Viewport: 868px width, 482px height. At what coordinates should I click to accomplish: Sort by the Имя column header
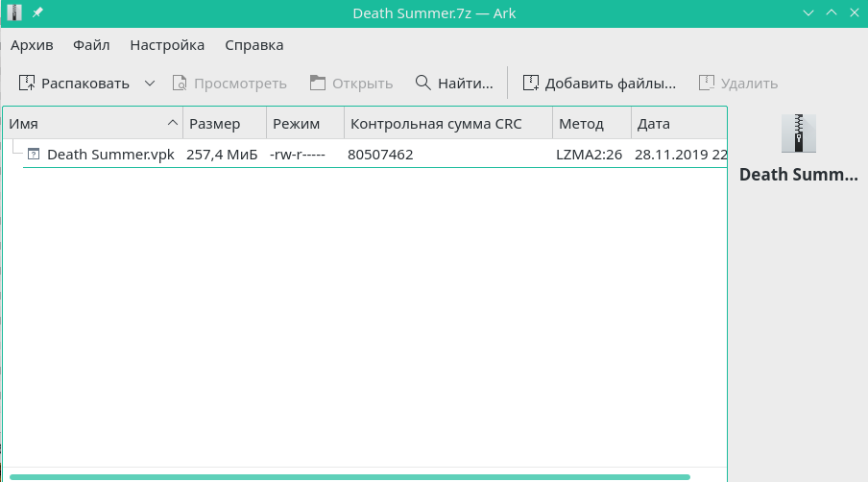(x=93, y=124)
